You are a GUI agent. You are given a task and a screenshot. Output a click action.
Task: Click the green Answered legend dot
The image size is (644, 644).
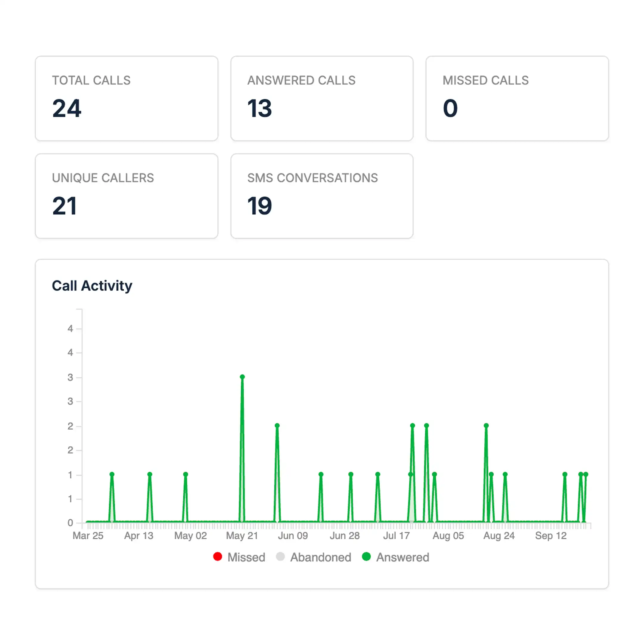[366, 557]
